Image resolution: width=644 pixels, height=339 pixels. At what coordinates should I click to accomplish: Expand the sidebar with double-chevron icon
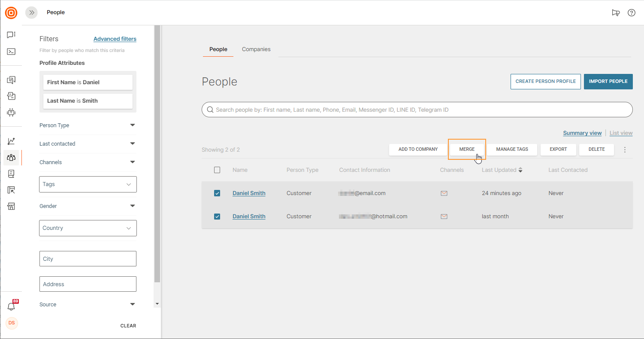(31, 13)
